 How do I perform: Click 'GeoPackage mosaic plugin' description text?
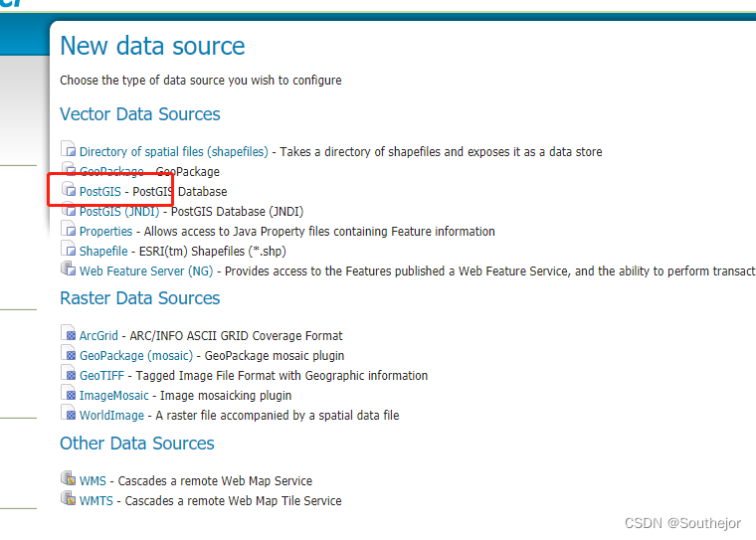point(275,356)
